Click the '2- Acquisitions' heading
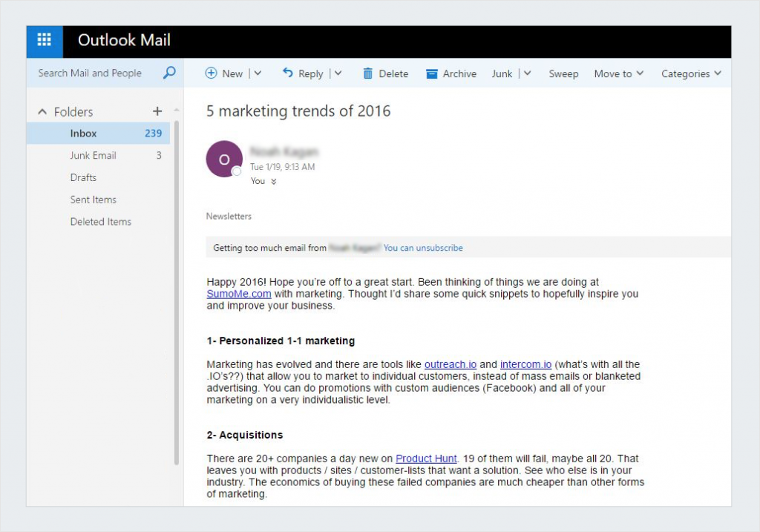This screenshot has height=532, width=760. (x=245, y=435)
